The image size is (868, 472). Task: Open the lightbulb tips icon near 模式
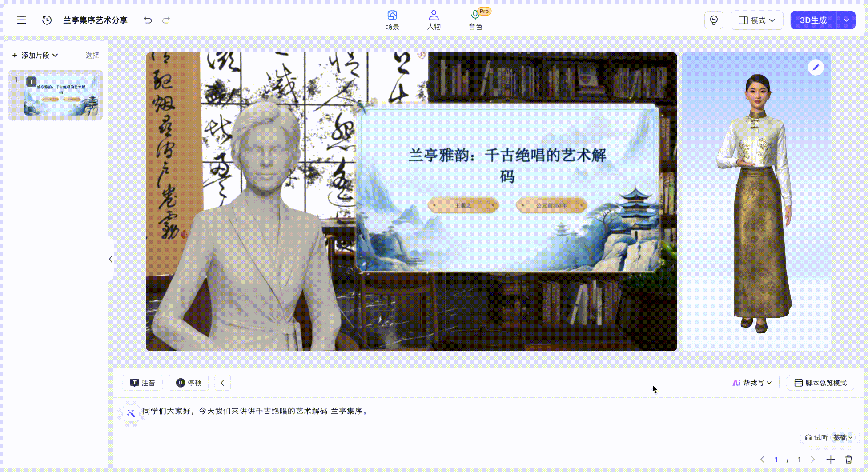714,20
